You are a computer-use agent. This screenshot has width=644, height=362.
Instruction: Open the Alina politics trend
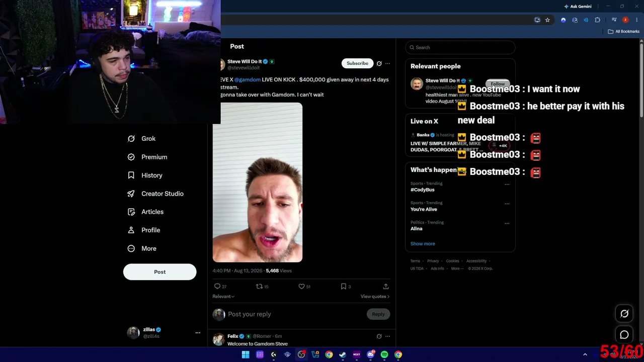(416, 229)
